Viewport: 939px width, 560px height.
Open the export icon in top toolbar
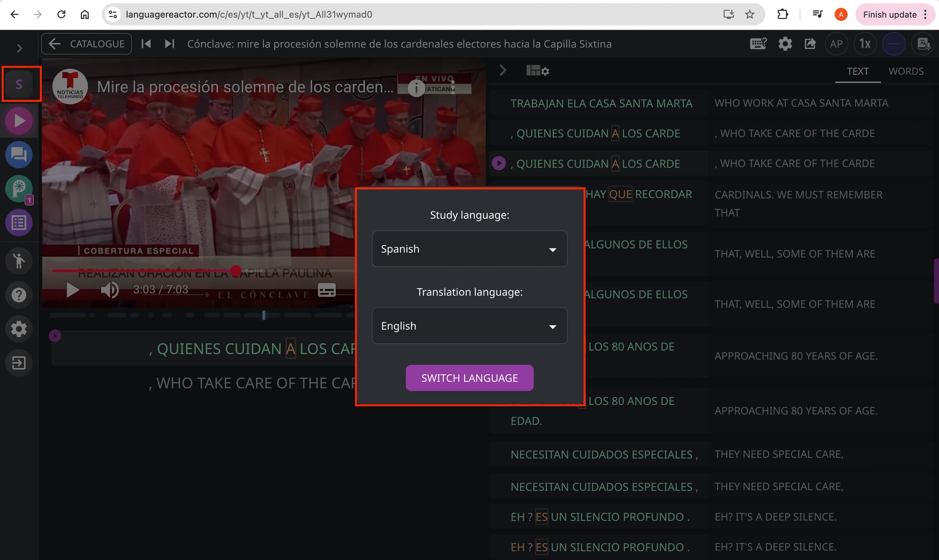pyautogui.click(x=810, y=44)
